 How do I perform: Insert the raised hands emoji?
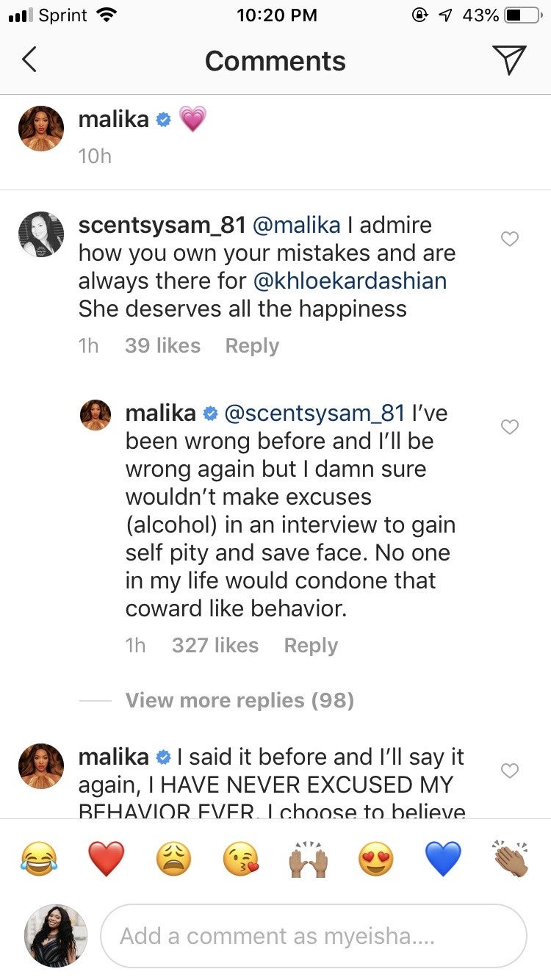pyautogui.click(x=308, y=859)
